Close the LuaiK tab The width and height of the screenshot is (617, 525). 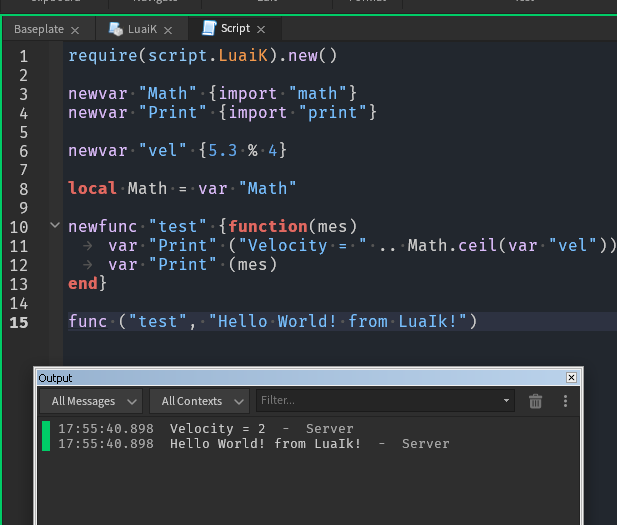click(x=167, y=30)
